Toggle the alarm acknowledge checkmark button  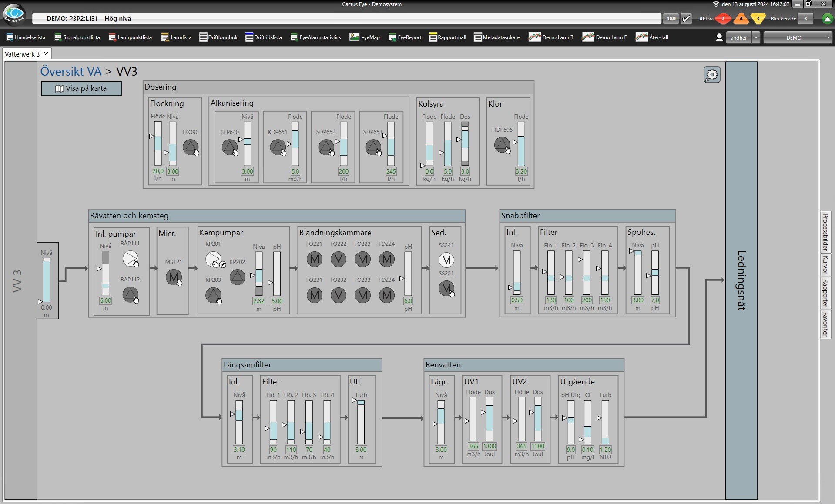(x=686, y=19)
